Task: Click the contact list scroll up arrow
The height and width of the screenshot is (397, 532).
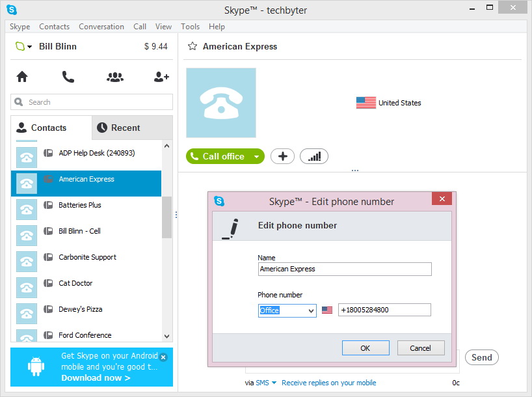Action: (x=166, y=146)
